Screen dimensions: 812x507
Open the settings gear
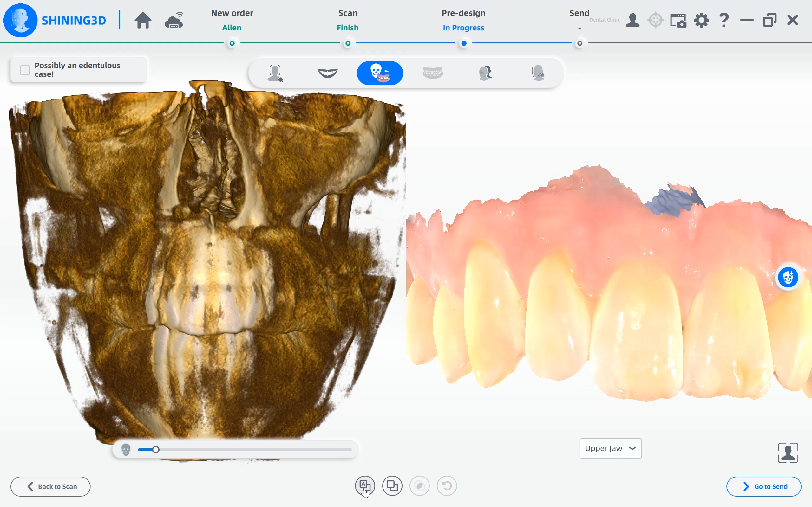pos(701,21)
